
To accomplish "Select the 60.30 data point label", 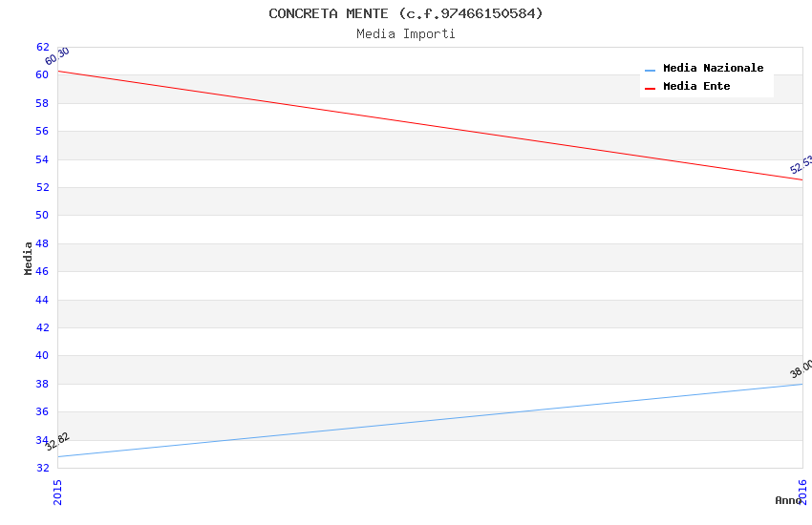I will tap(57, 56).
